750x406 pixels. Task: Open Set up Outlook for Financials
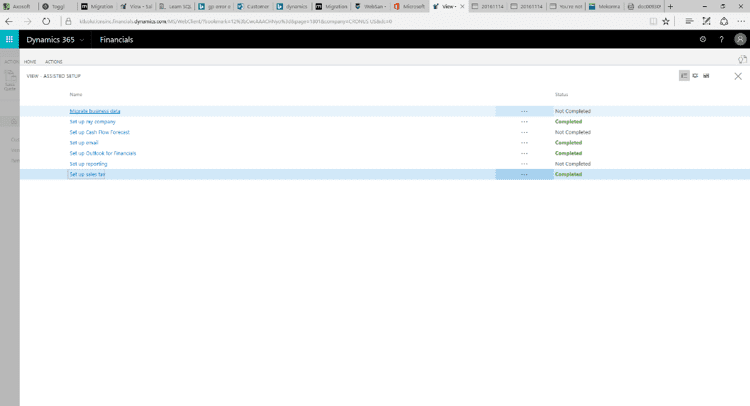tap(102, 153)
